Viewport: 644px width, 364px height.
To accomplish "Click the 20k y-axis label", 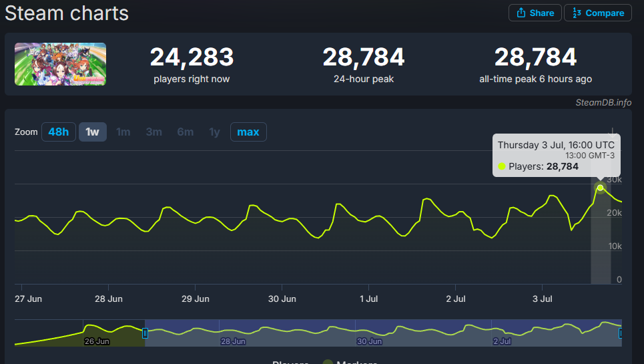I will (614, 213).
